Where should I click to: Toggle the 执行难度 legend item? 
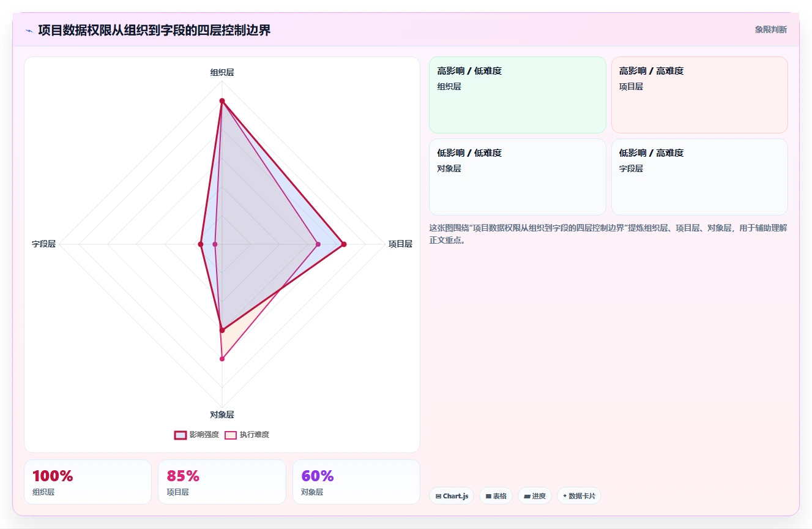tap(247, 435)
